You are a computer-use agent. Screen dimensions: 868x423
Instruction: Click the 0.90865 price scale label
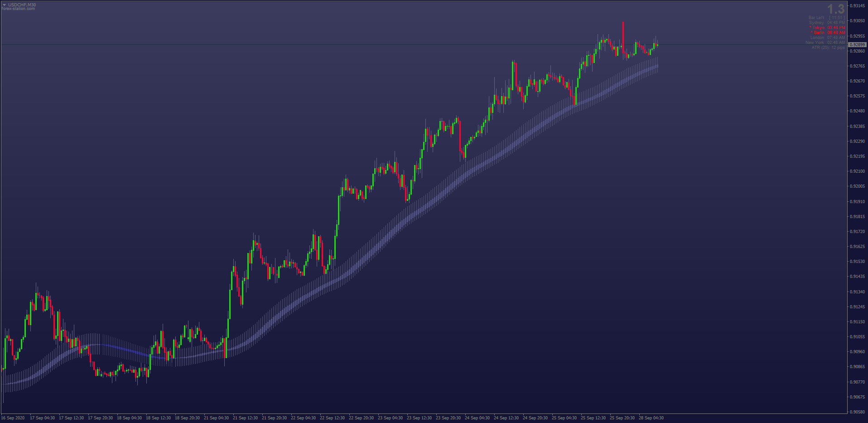click(x=857, y=367)
